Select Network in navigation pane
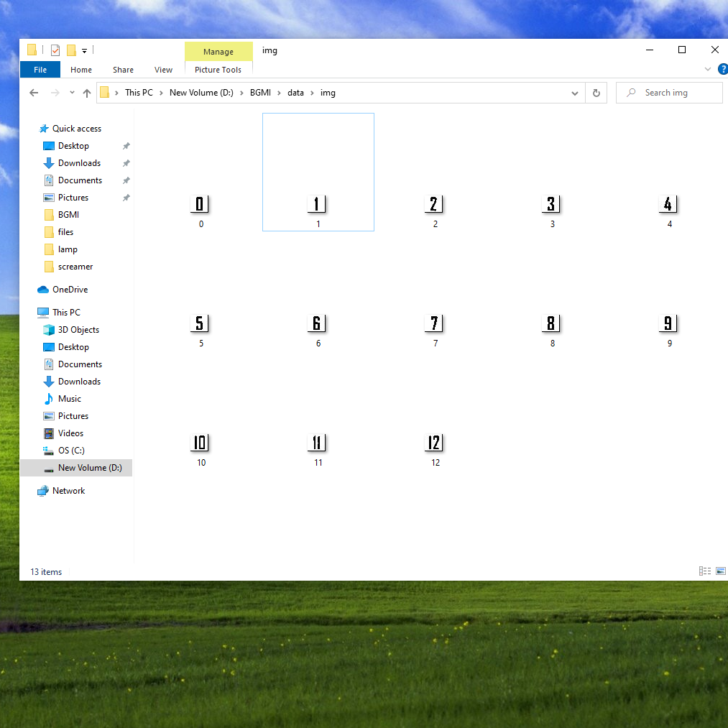 point(68,491)
